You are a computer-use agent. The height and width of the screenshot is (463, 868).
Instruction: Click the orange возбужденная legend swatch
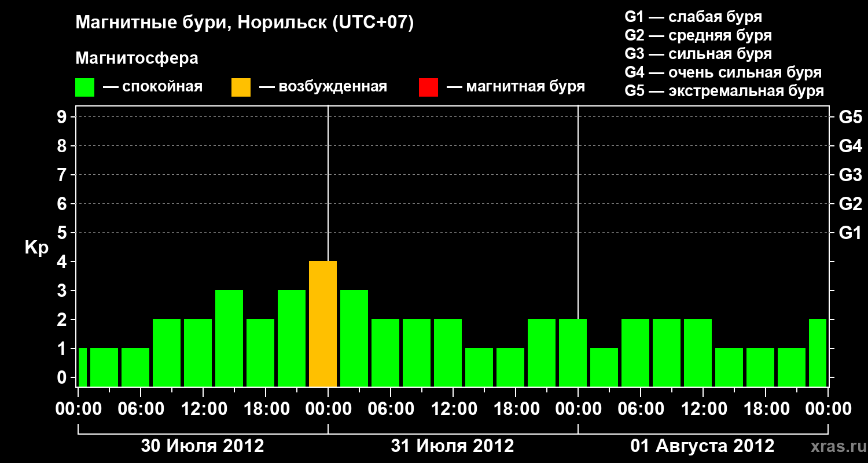(x=241, y=87)
